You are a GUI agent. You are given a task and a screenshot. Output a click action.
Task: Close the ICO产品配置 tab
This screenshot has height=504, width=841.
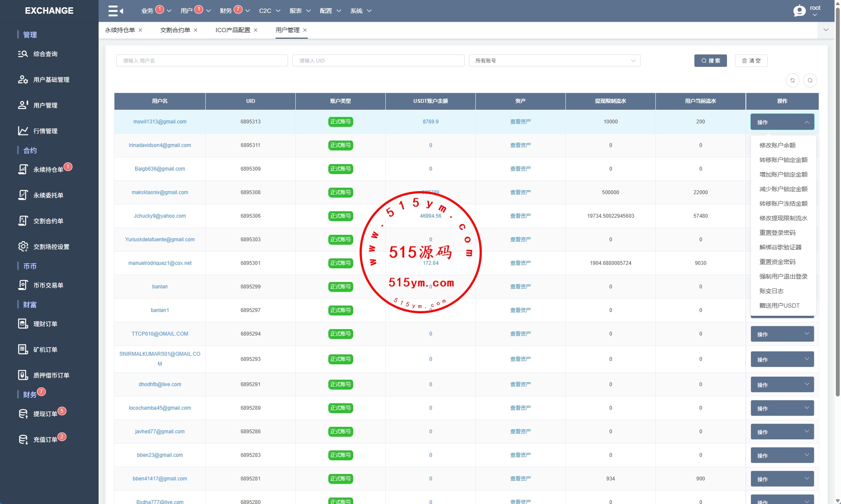coord(256,30)
